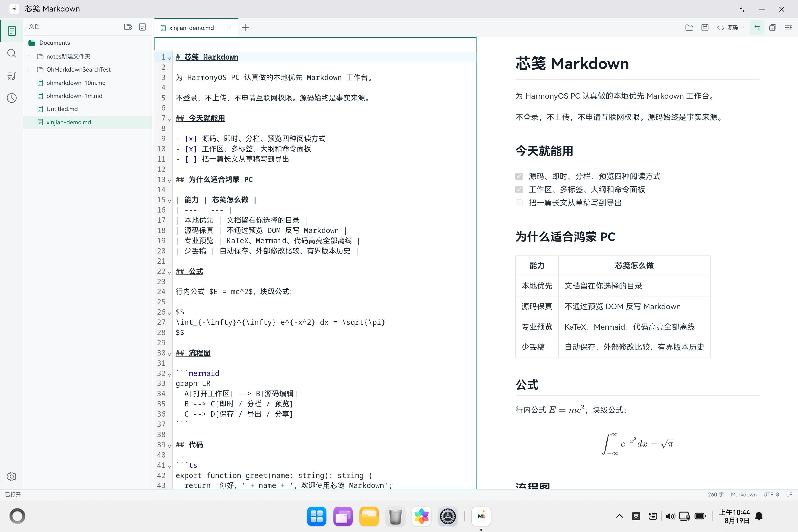This screenshot has height=532, width=798.
Task: Fold the 公式 section at line 22
Action: (169, 272)
